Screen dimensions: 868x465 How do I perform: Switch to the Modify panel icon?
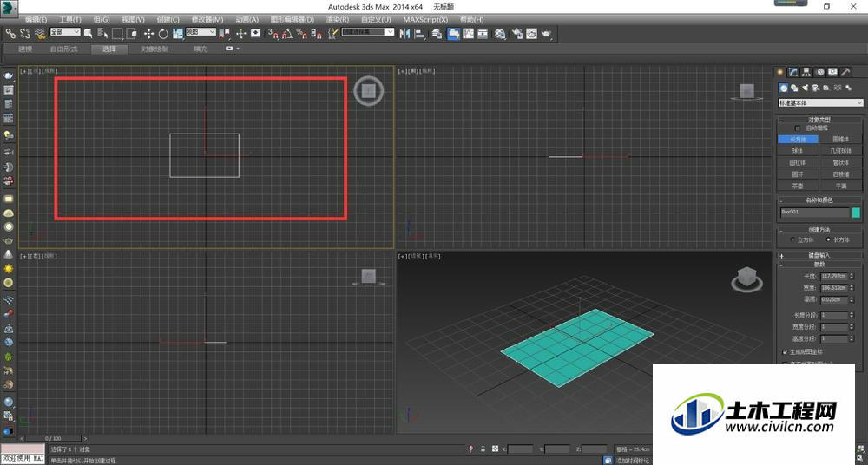(793, 72)
